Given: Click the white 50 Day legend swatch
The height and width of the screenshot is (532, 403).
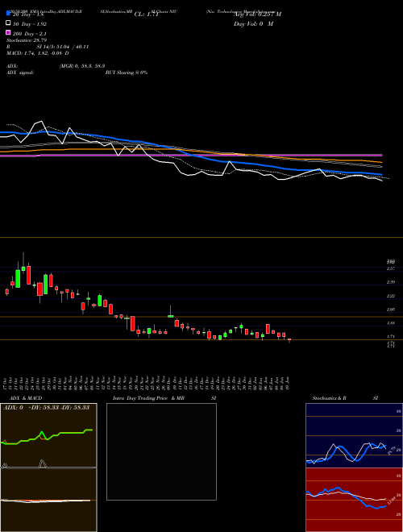Looking at the screenshot, I should point(9,23).
